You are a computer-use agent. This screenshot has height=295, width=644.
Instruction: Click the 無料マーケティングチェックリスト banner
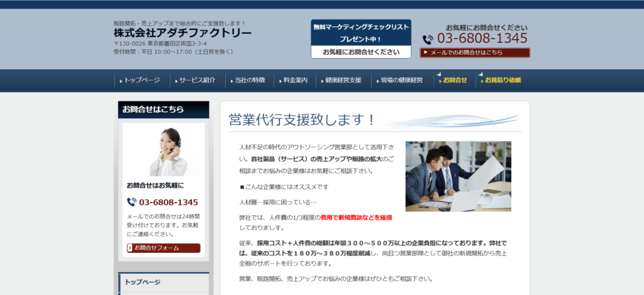click(361, 38)
